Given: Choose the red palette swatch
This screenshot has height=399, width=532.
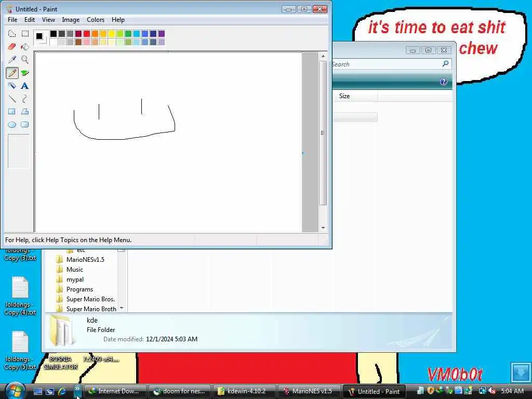Looking at the screenshot, I should pyautogui.click(x=87, y=34).
